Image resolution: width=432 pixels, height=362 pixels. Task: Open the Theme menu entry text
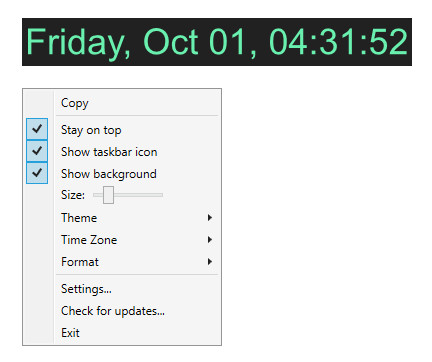[79, 218]
